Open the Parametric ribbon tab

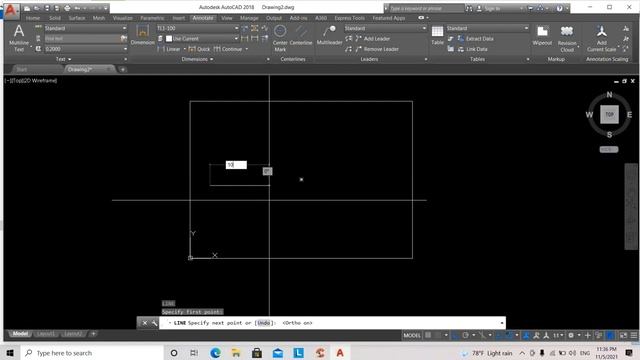(x=152, y=18)
